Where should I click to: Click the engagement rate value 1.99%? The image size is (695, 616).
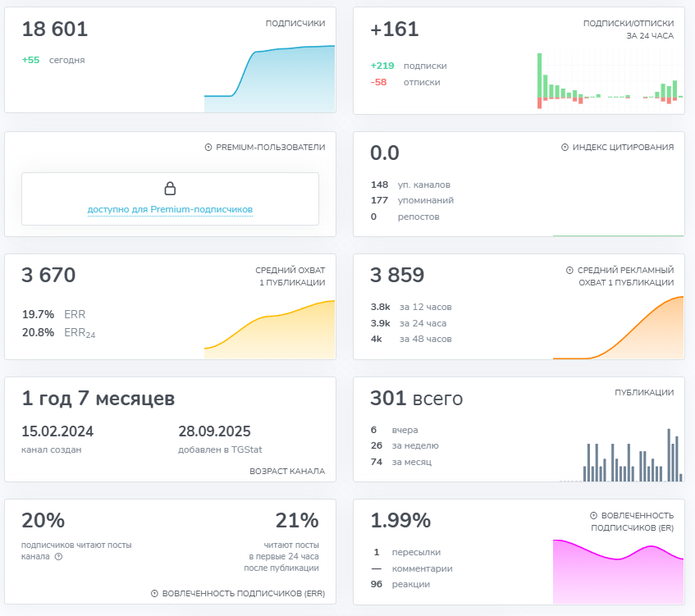tap(400, 520)
